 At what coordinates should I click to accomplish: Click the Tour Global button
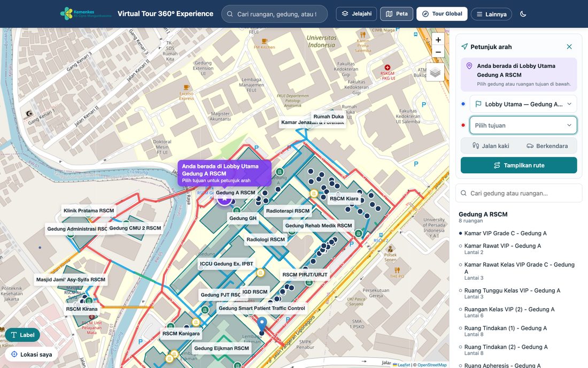(x=442, y=14)
